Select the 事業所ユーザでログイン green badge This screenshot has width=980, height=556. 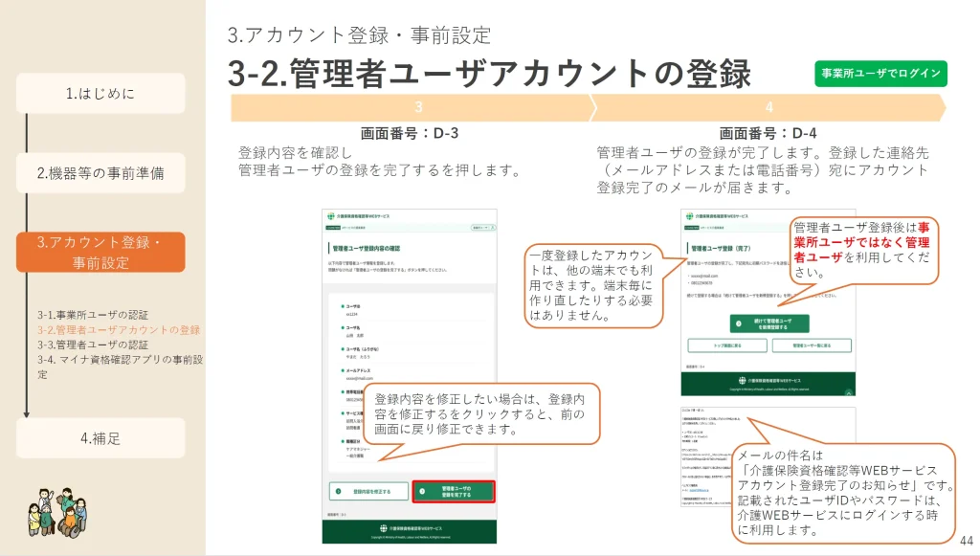coord(880,74)
